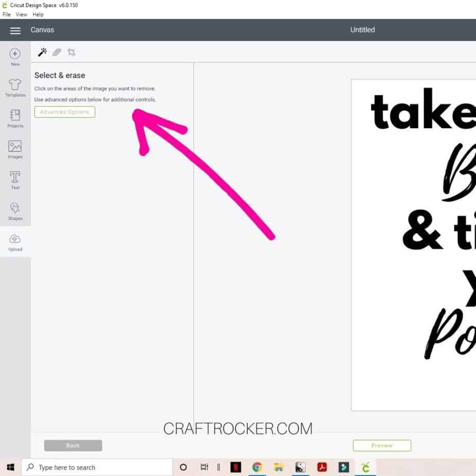Switch to Google Chrome in the taskbar
The width and height of the screenshot is (476, 476).
coord(257,467)
